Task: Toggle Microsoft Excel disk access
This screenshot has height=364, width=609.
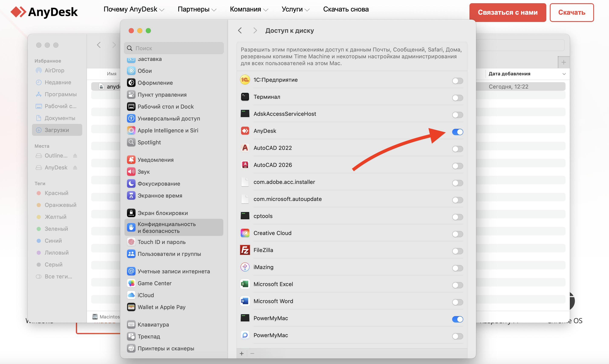Action: (x=457, y=285)
